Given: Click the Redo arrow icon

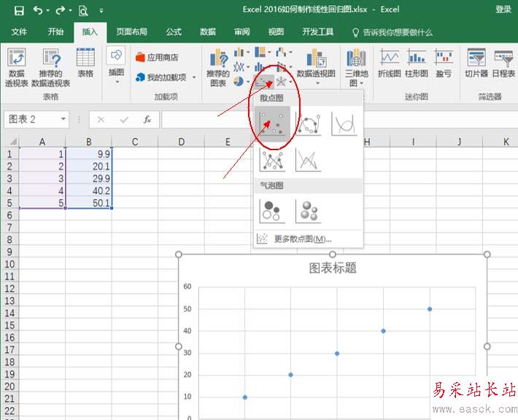Looking at the screenshot, I should tap(61, 10).
